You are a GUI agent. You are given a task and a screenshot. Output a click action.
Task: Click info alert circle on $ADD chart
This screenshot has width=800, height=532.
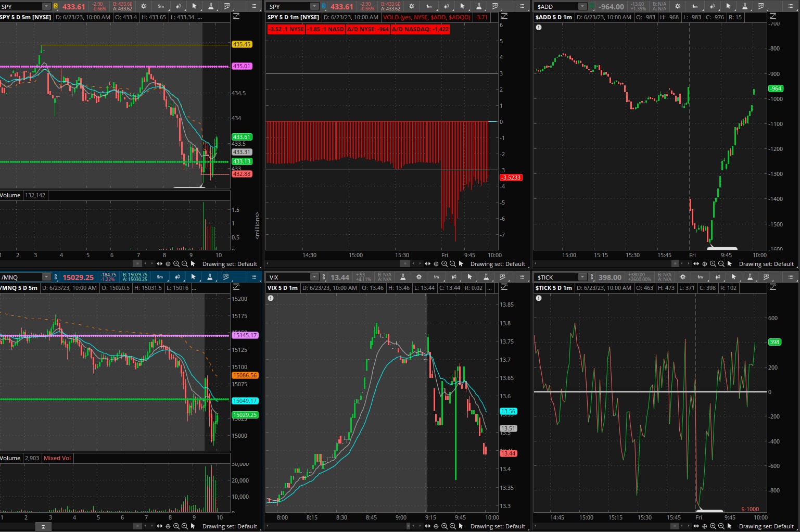pos(539,28)
